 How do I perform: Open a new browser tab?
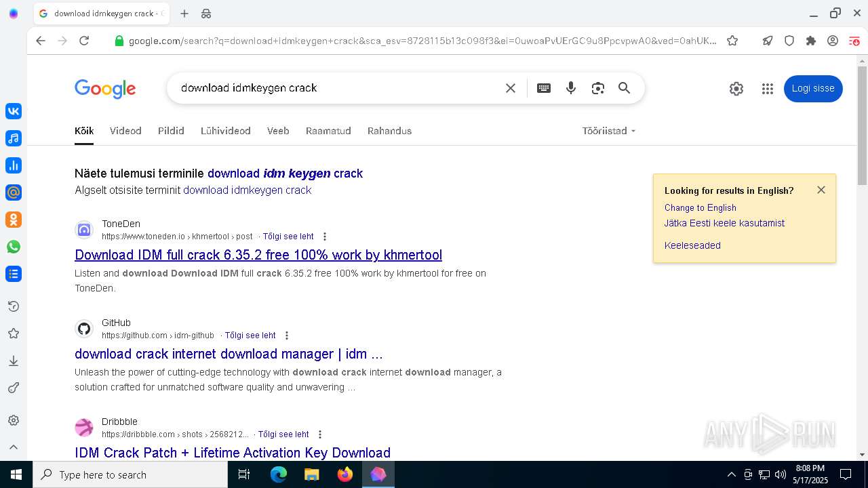click(184, 14)
